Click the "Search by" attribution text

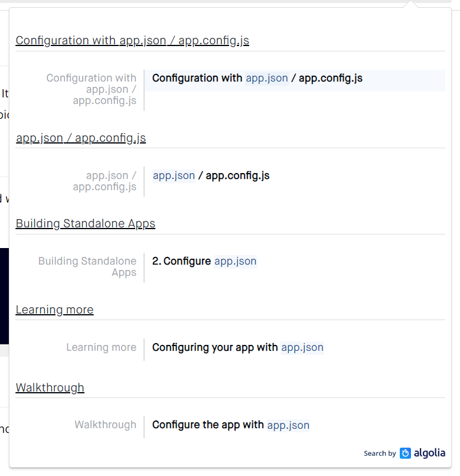click(380, 454)
